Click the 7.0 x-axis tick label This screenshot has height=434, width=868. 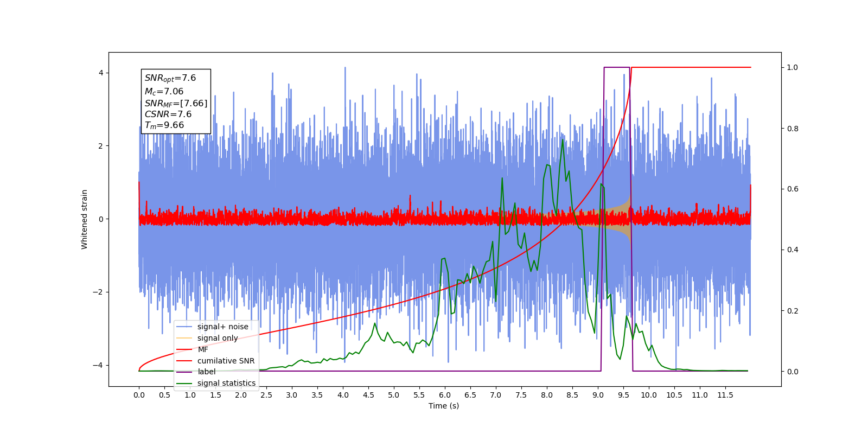496,395
